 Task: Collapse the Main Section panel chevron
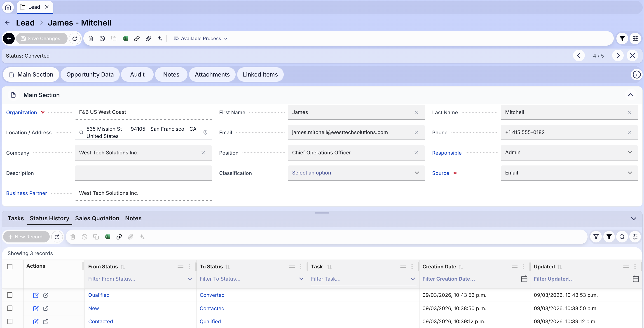(630, 95)
